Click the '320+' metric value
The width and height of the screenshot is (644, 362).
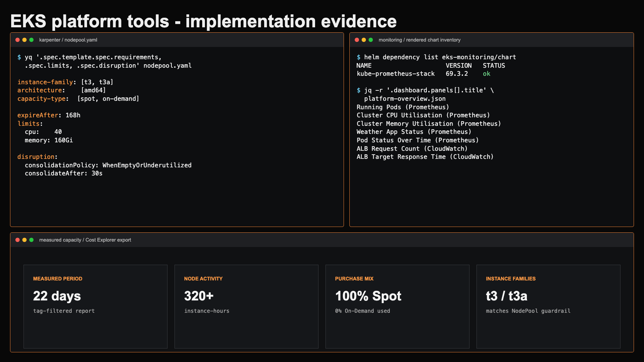199,296
